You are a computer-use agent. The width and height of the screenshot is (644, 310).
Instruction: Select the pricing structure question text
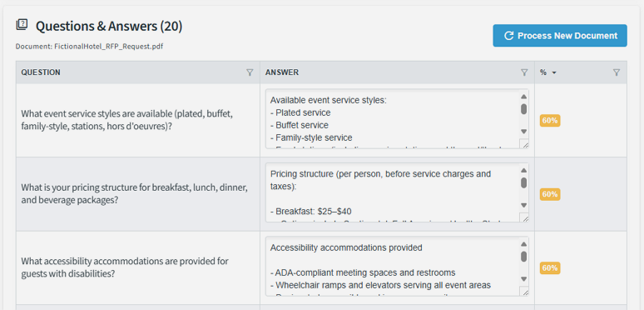[x=134, y=193]
